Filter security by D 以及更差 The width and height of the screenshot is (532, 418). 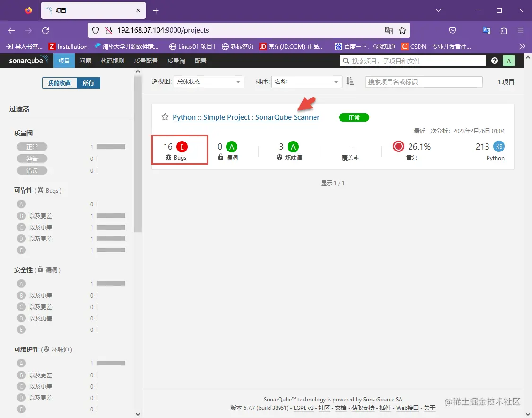tap(35, 318)
